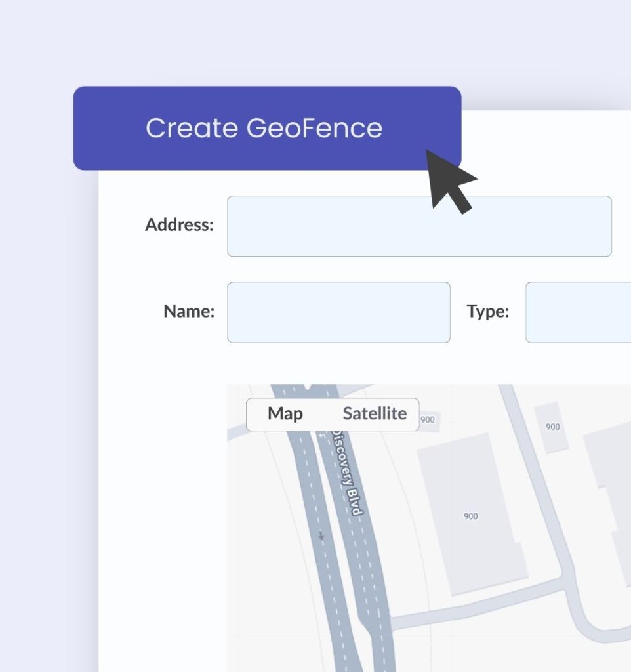This screenshot has width=631, height=672.
Task: Click the Name label text
Action: [x=188, y=312]
